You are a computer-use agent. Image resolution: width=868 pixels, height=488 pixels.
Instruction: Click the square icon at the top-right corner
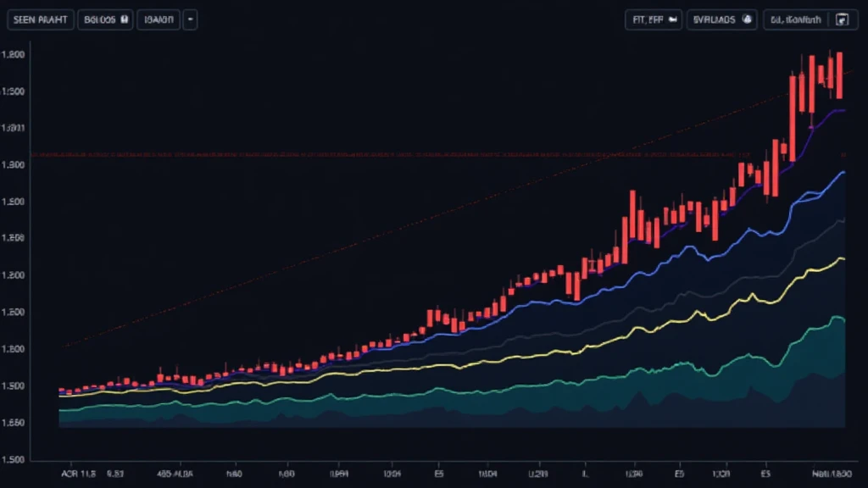coord(842,20)
